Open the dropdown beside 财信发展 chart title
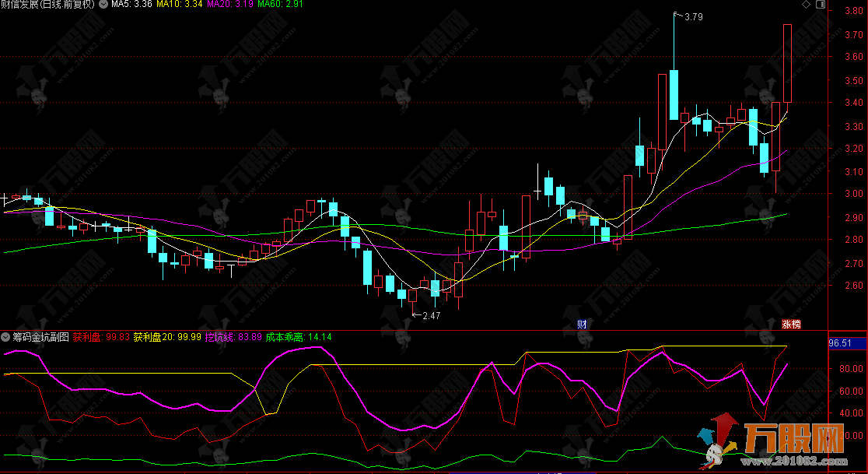Viewport: 868px width, 474px height. (103, 5)
